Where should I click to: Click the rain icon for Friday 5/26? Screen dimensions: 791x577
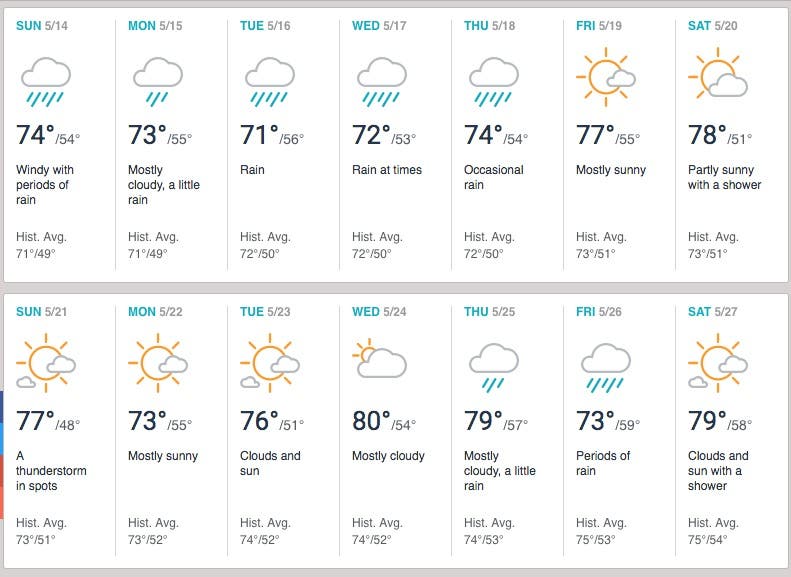coord(605,367)
